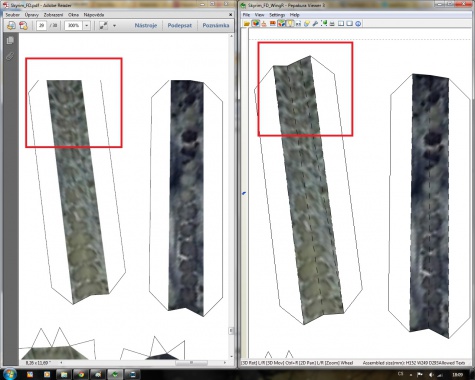
Task: Click the second window layout icon in Pepakura
Action: [349, 24]
